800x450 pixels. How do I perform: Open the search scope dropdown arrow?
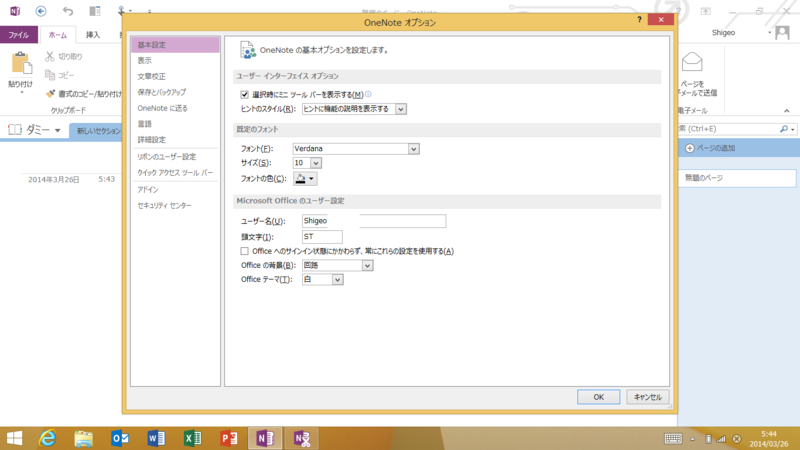tap(792, 130)
